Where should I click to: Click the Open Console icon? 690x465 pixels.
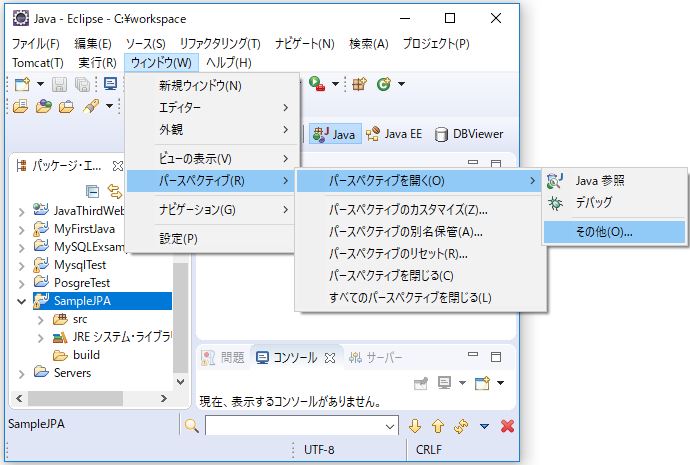pos(482,382)
